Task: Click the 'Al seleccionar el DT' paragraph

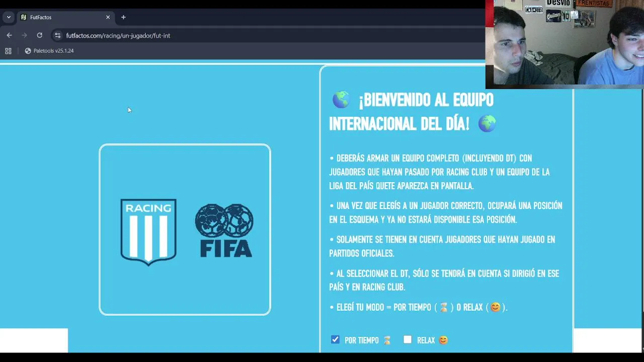Action: 444,280
